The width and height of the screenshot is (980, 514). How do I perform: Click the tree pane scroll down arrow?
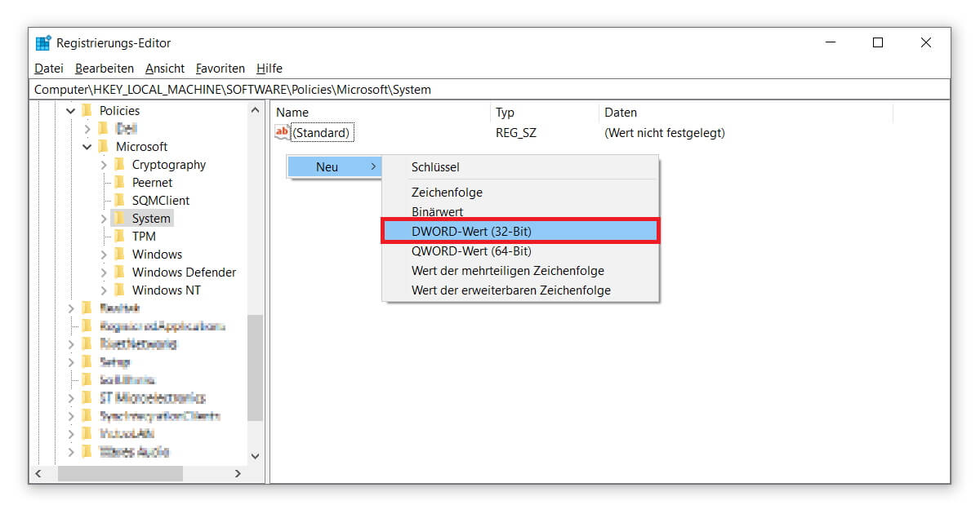[x=255, y=456]
